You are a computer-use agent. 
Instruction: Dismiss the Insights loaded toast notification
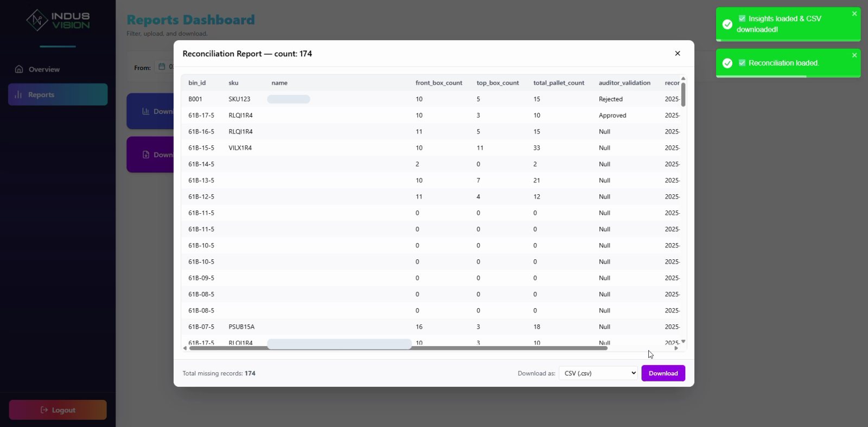point(854,14)
